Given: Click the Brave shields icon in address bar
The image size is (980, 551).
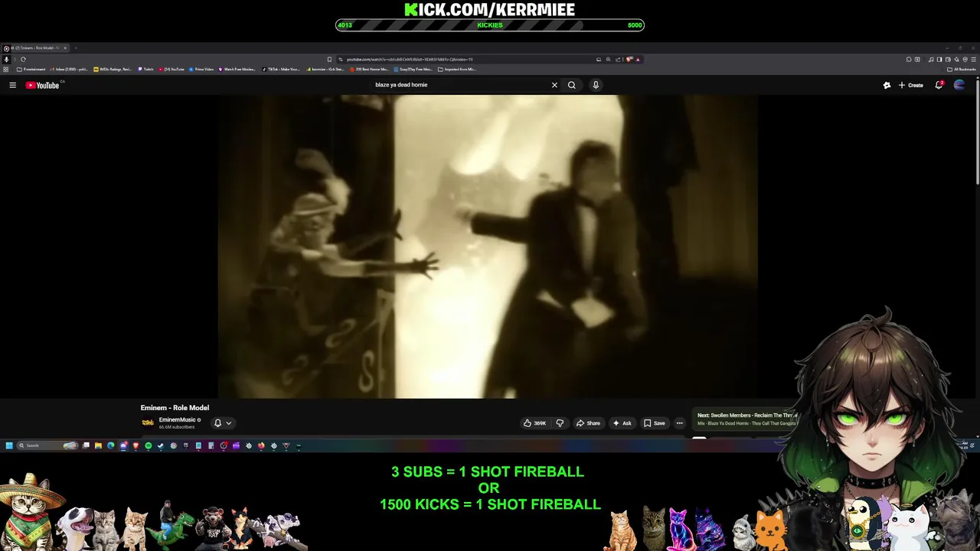Looking at the screenshot, I should pyautogui.click(x=629, y=59).
